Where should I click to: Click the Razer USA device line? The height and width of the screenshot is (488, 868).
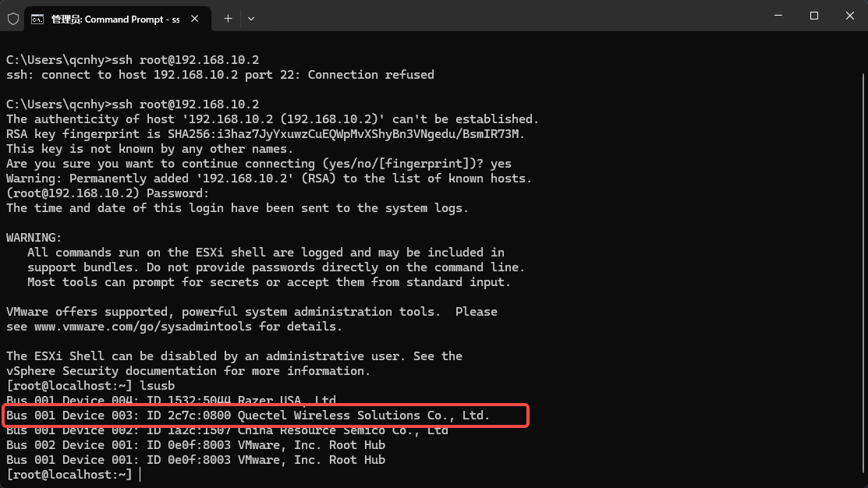pyautogui.click(x=171, y=401)
